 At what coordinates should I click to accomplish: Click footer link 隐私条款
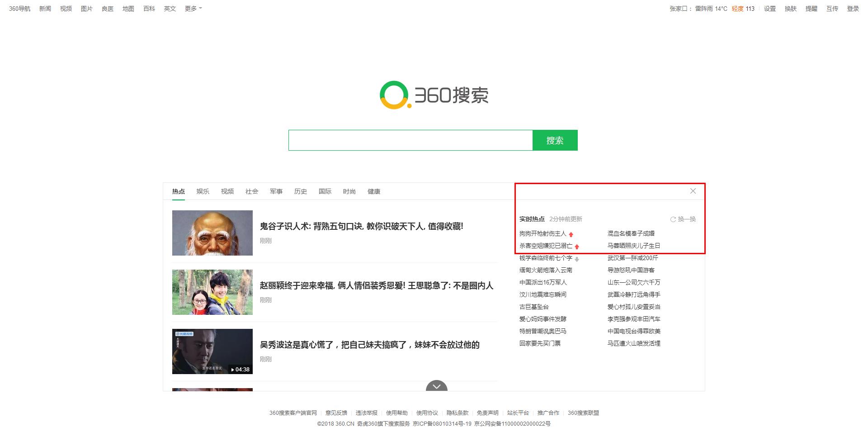(x=458, y=413)
